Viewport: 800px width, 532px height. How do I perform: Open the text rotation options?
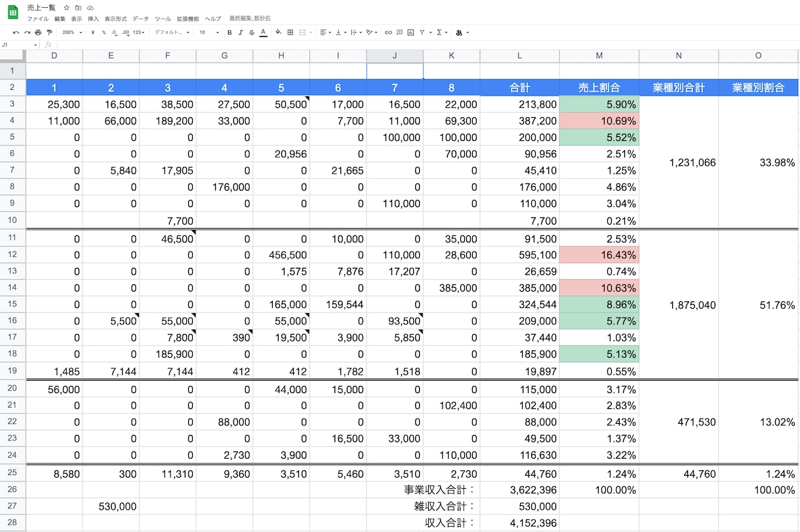coord(372,32)
